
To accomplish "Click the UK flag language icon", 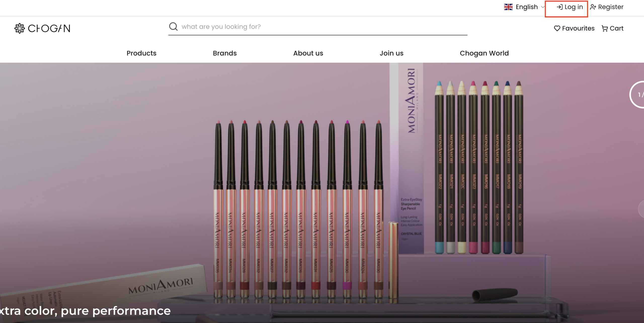I will click(508, 7).
